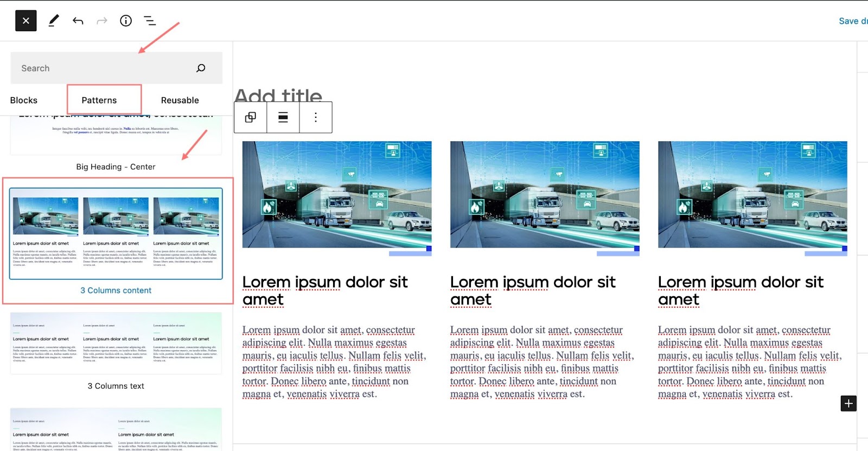The image size is (868, 451).
Task: Open block options three-dot menu
Action: [x=316, y=117]
